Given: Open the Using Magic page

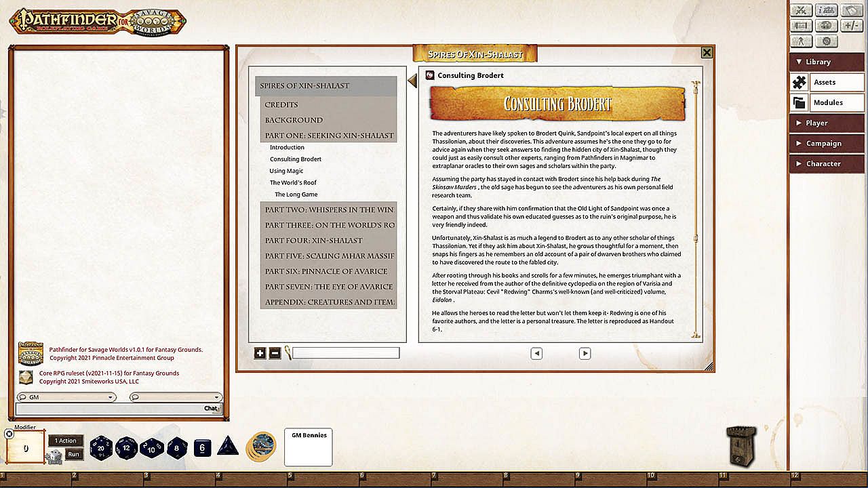Looking at the screenshot, I should coord(286,171).
